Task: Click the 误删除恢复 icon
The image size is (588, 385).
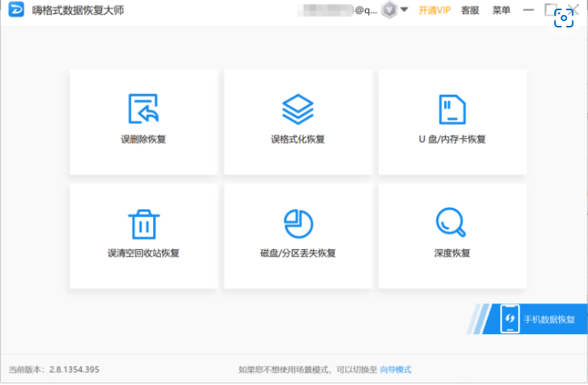Action: coord(144,110)
